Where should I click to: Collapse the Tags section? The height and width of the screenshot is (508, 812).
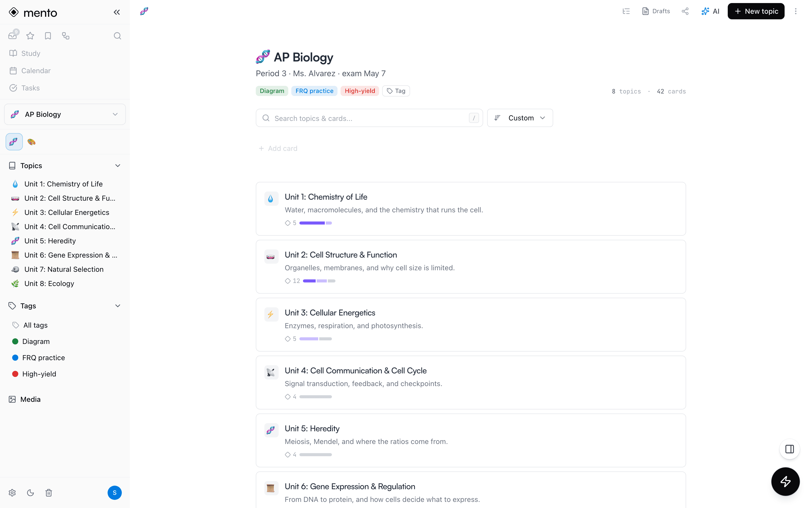(x=117, y=306)
